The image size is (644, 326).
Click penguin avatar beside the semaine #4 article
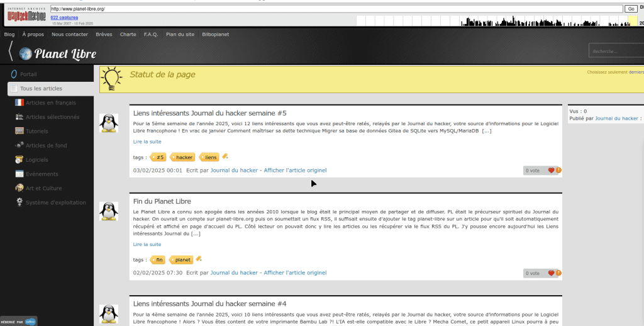pyautogui.click(x=109, y=313)
